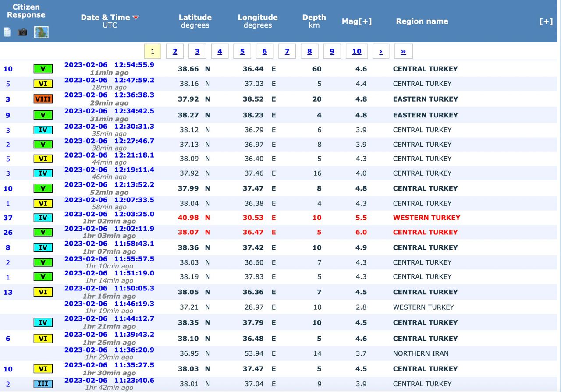
Task: Click the citizen response count 37
Action: pos(8,218)
